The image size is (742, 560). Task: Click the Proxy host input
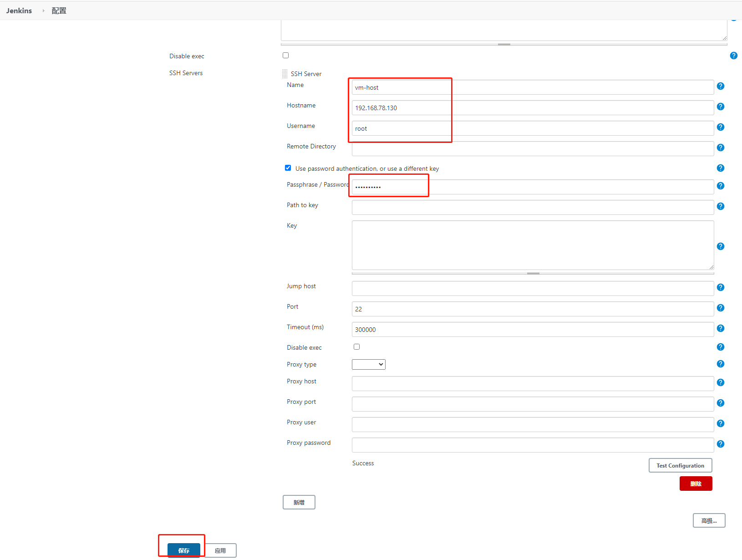[x=533, y=384]
